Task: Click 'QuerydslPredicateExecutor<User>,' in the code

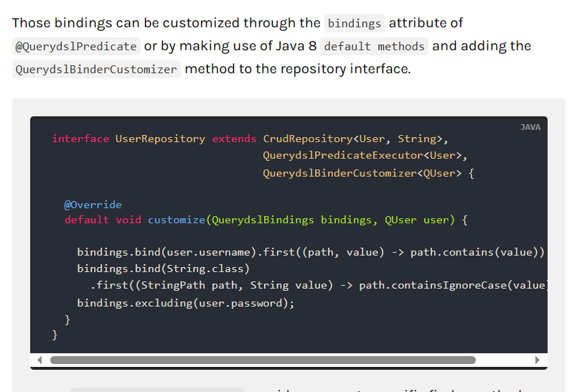Action: (365, 156)
